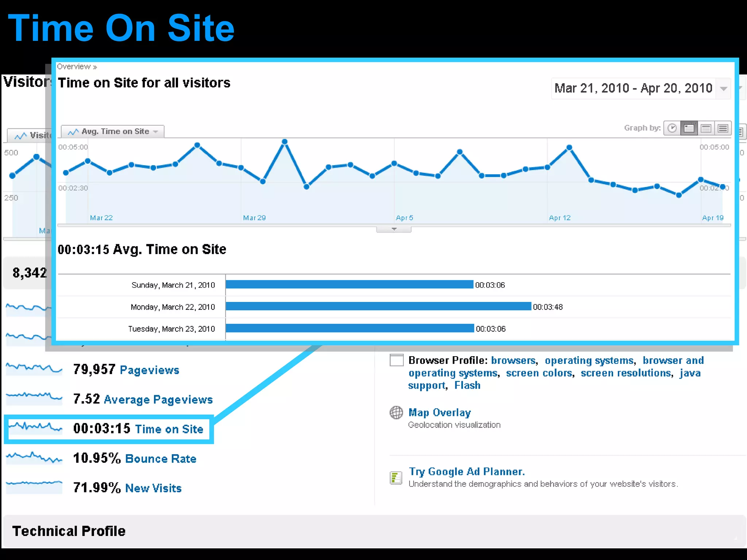Graph by hour using clock icon
747x560 pixels.
click(672, 128)
